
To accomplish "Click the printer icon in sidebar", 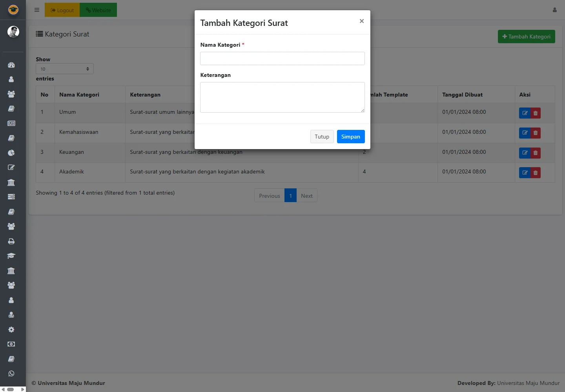I will pos(11,241).
